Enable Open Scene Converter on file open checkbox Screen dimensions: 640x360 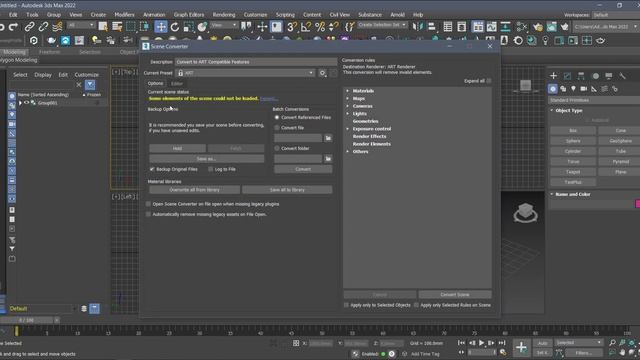149,204
